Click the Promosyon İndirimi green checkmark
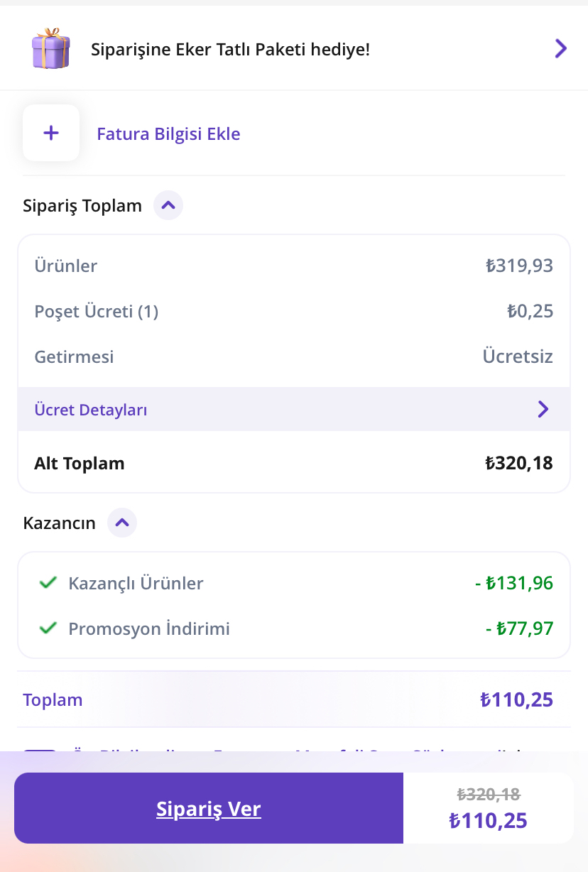 [48, 628]
